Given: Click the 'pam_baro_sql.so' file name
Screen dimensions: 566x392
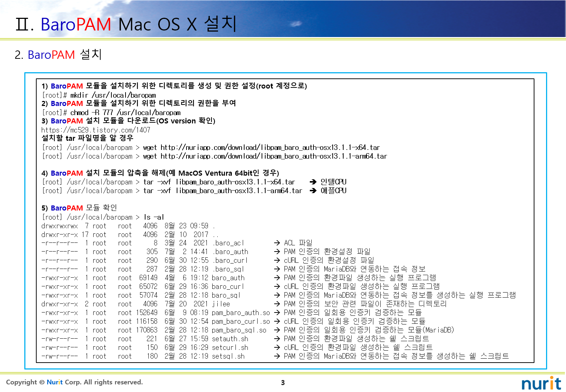Looking at the screenshot, I should pyautogui.click(x=239, y=330).
